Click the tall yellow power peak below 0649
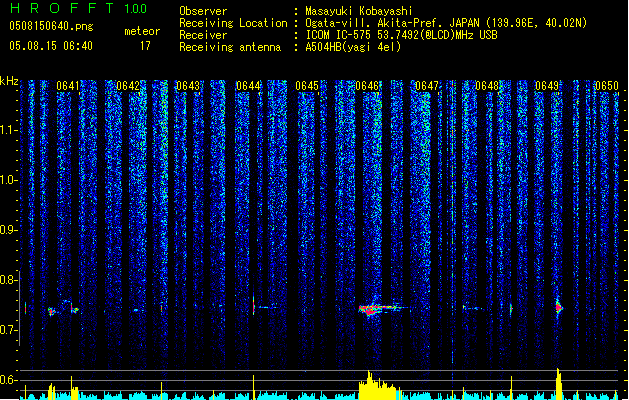Image resolution: width=629 pixels, height=400 pixels. (559, 383)
